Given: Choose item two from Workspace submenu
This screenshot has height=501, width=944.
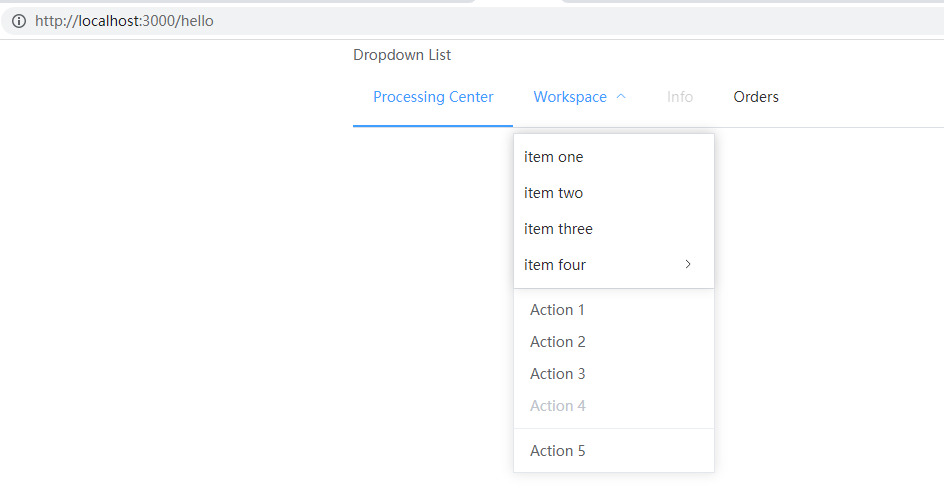Looking at the screenshot, I should 613,193.
